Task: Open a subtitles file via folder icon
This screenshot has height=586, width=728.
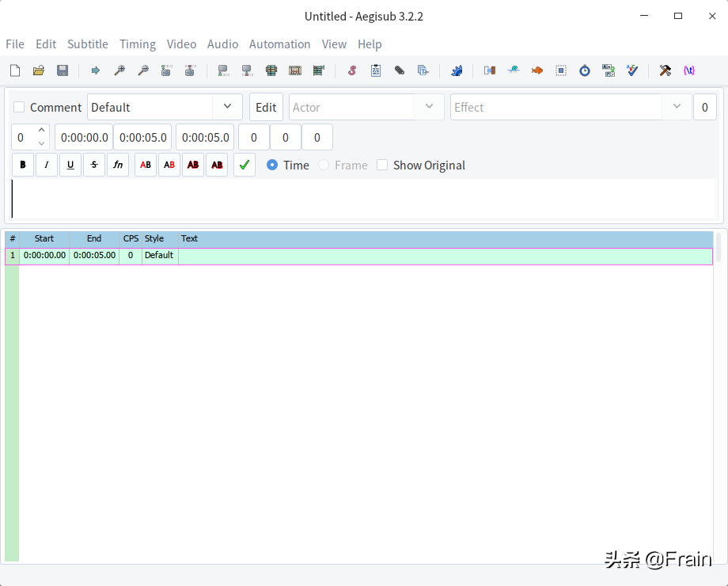Action: 39,70
